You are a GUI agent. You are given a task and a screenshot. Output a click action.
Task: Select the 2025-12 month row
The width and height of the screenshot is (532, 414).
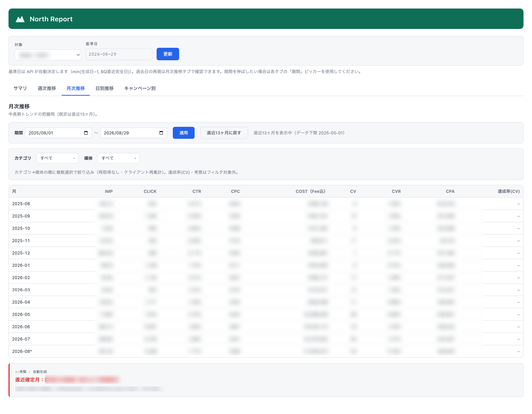tap(266, 253)
